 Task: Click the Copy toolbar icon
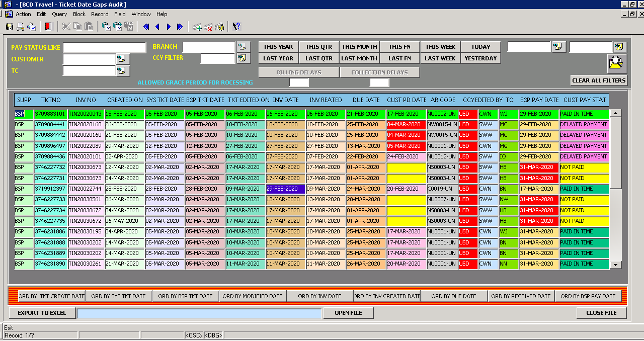tap(77, 27)
